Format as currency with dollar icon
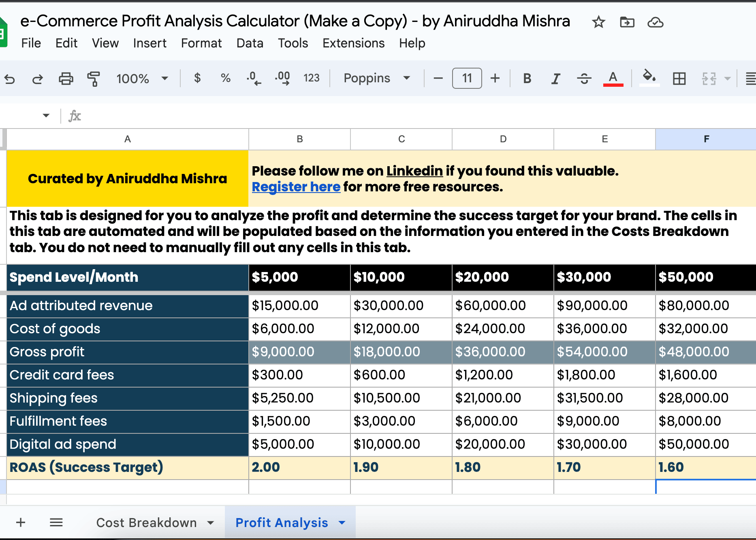Image resolution: width=756 pixels, height=540 pixels. coord(197,78)
